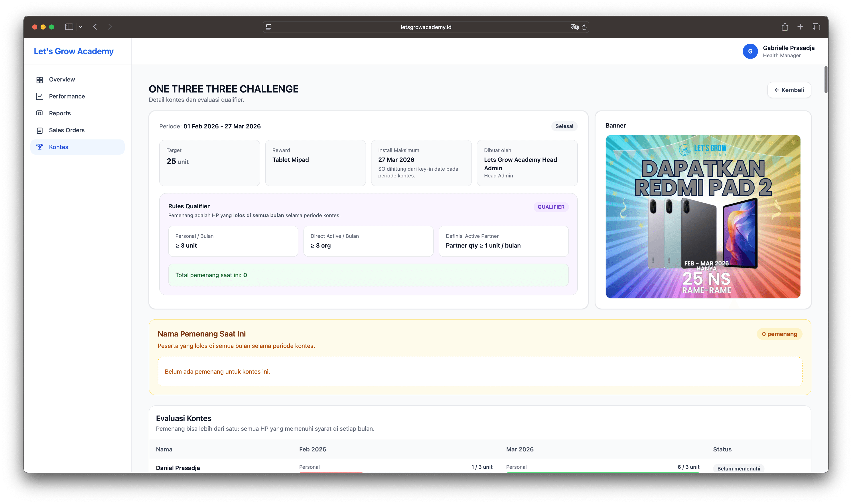The image size is (852, 504).
Task: Click the Total pemenang saat ini text
Action: tap(211, 275)
